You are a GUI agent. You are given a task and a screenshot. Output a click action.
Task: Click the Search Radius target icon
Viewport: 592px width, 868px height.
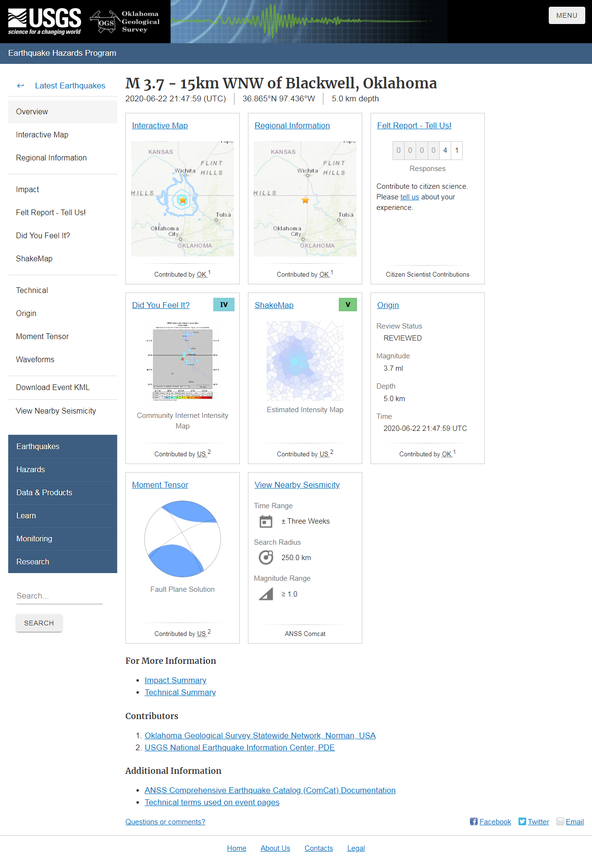pyautogui.click(x=266, y=557)
